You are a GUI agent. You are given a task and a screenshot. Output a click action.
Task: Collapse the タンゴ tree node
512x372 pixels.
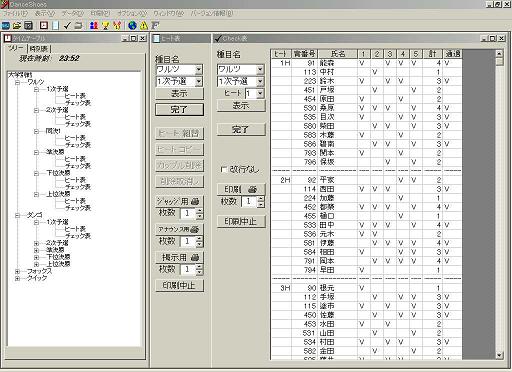pos(17,216)
